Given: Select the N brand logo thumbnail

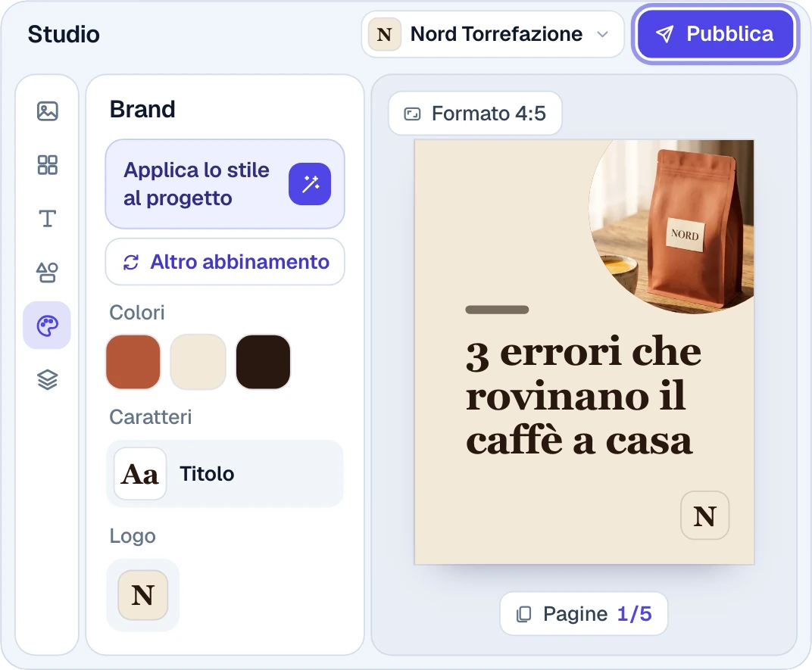Looking at the screenshot, I should (143, 595).
